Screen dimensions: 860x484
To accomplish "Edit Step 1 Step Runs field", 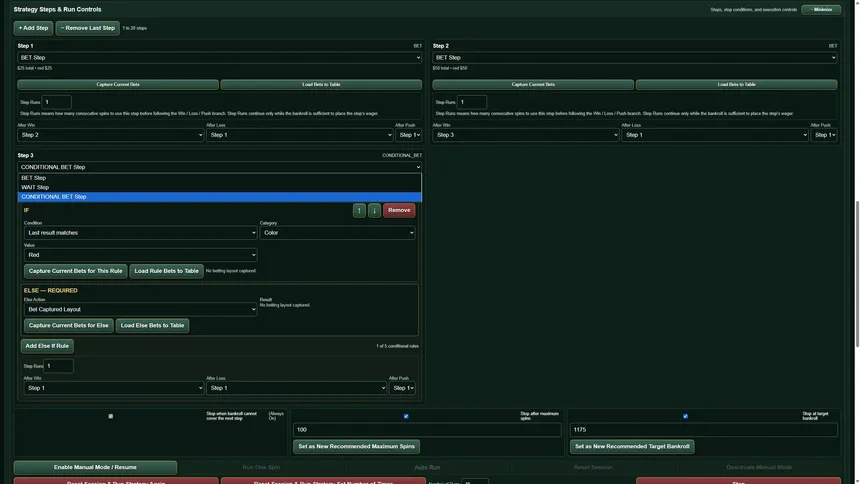I will [56, 102].
